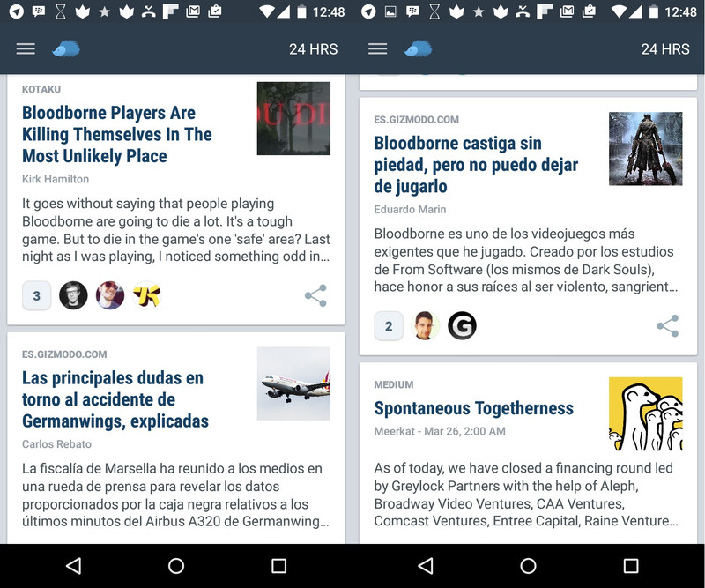The height and width of the screenshot is (588, 705).
Task: Tap blue hedgehog logo in right screen
Action: [418, 48]
